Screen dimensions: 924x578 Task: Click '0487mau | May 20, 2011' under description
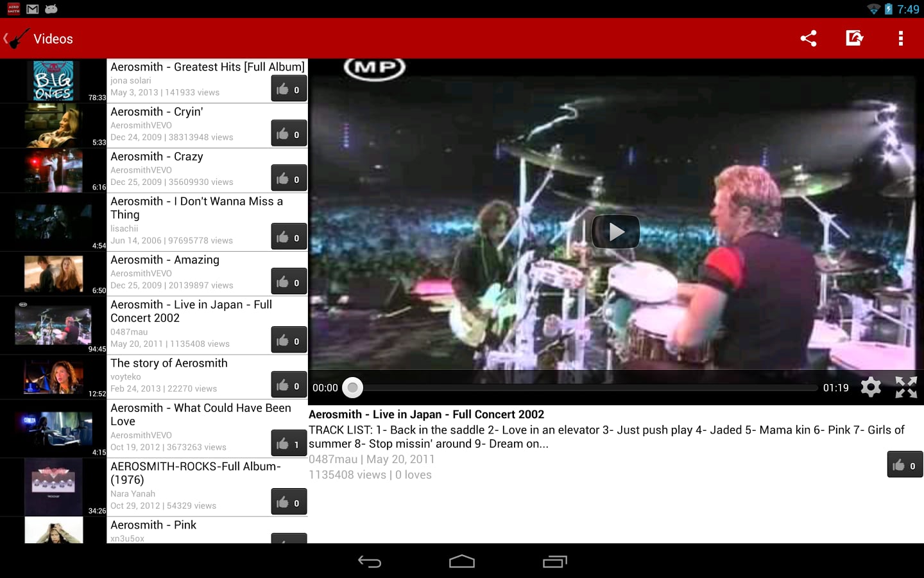[x=372, y=459]
